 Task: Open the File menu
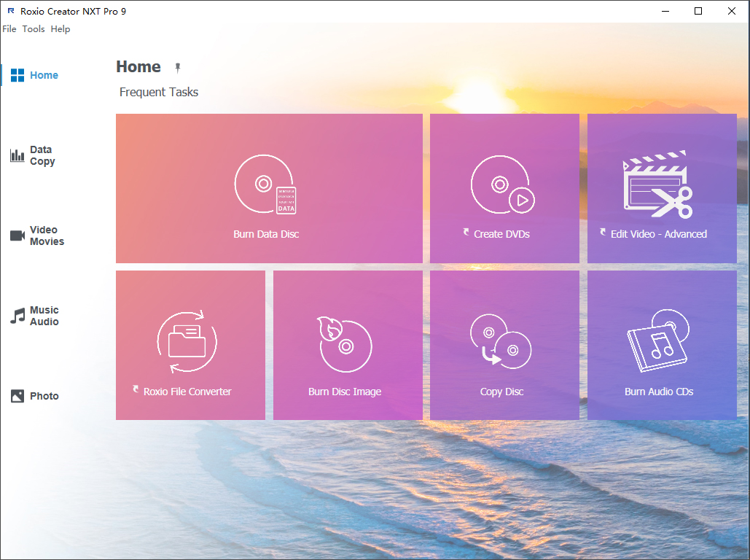[x=9, y=29]
